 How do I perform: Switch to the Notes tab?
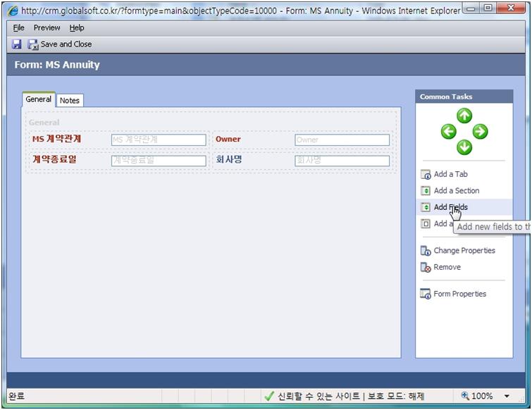tap(70, 100)
